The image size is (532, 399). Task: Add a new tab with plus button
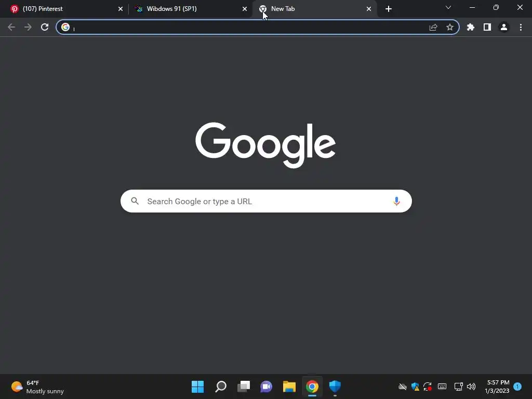pyautogui.click(x=389, y=9)
